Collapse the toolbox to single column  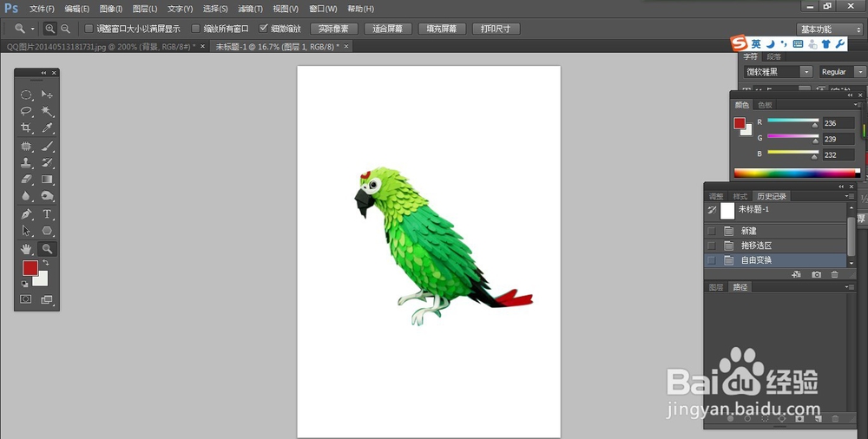(x=43, y=73)
